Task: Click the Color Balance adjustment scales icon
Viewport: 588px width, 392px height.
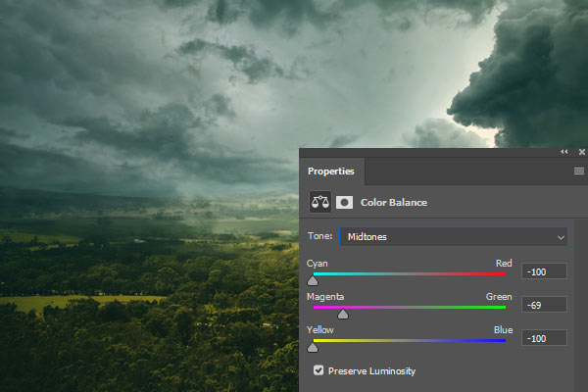Action: tap(319, 202)
